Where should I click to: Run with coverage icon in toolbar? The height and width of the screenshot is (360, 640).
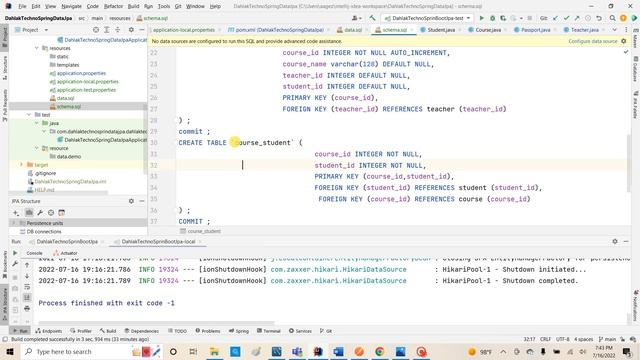(503, 18)
